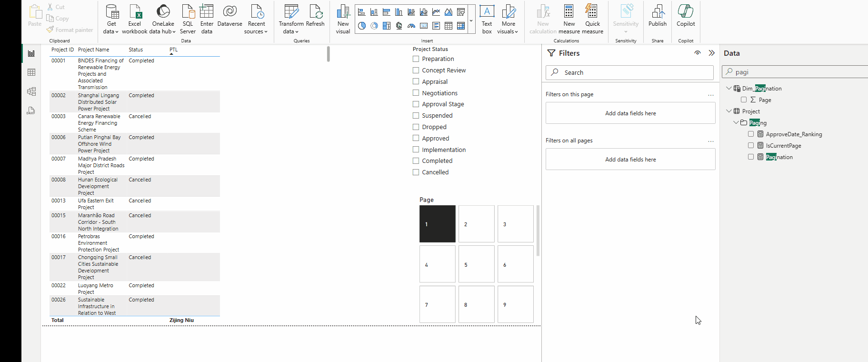
Task: Insert a donut chart visual
Action: pyautogui.click(x=374, y=26)
